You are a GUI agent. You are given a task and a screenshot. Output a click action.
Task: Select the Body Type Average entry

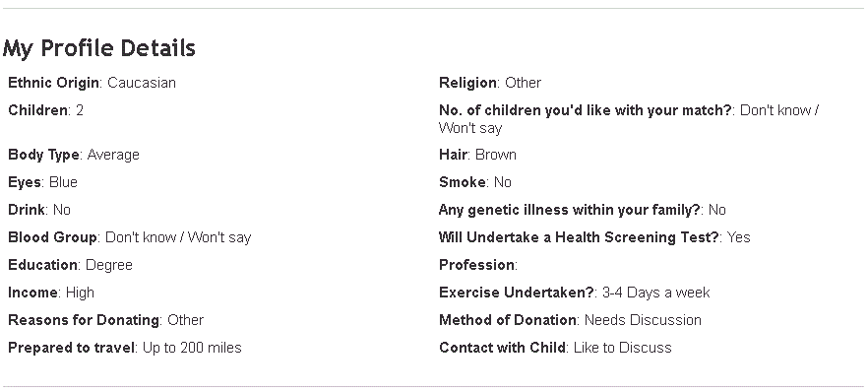point(74,155)
